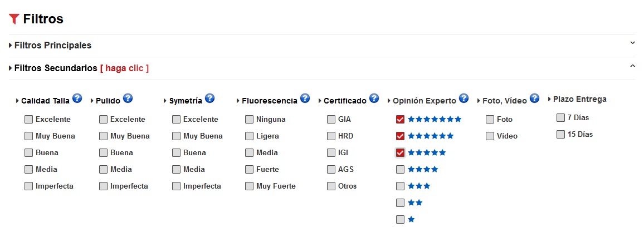Check Excelente under Calidad Talla

pyautogui.click(x=28, y=119)
